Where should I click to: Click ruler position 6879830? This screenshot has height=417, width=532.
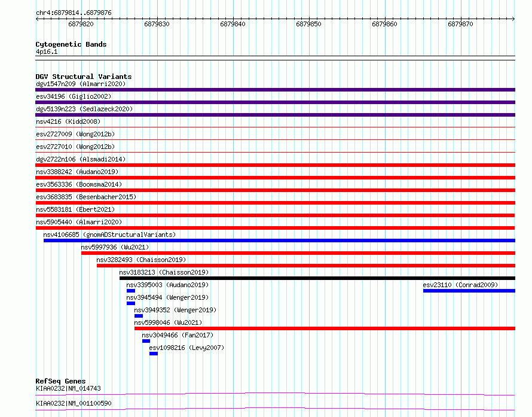tap(157, 24)
